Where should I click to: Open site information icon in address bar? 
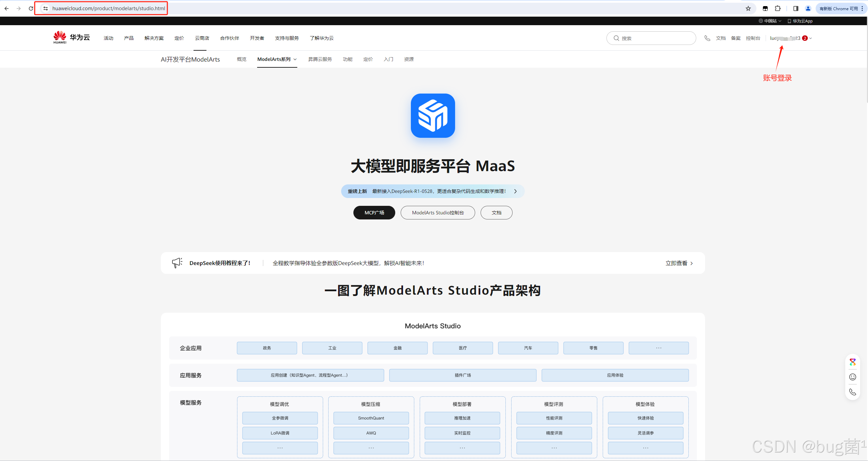(46, 9)
